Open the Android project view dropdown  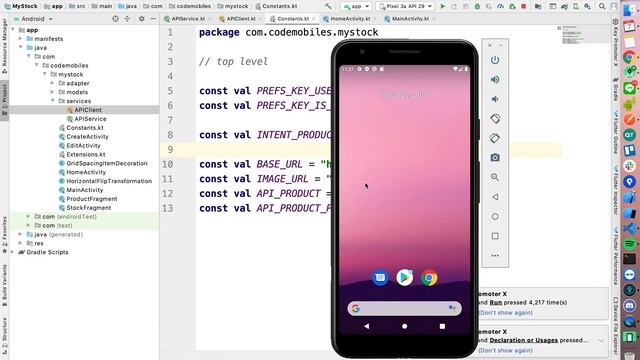coord(33,19)
